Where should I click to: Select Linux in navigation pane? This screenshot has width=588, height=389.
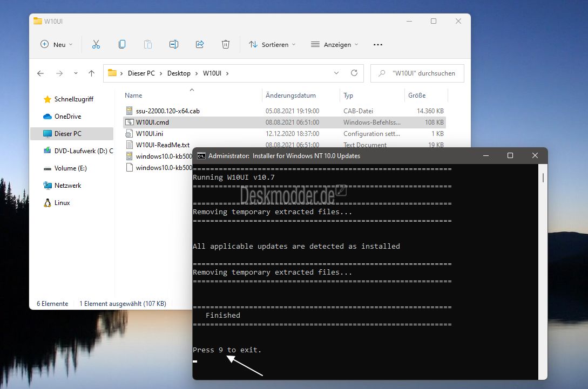pyautogui.click(x=62, y=203)
